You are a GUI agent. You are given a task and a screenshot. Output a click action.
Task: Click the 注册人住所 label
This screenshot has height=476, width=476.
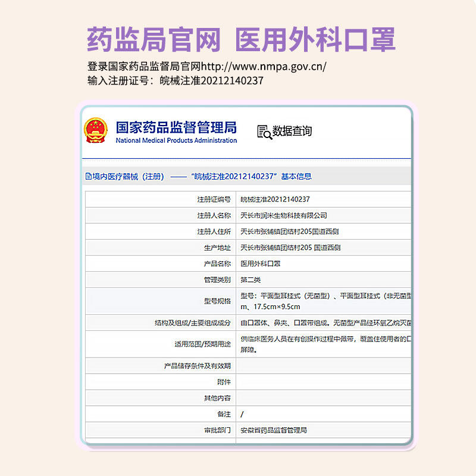(214, 231)
